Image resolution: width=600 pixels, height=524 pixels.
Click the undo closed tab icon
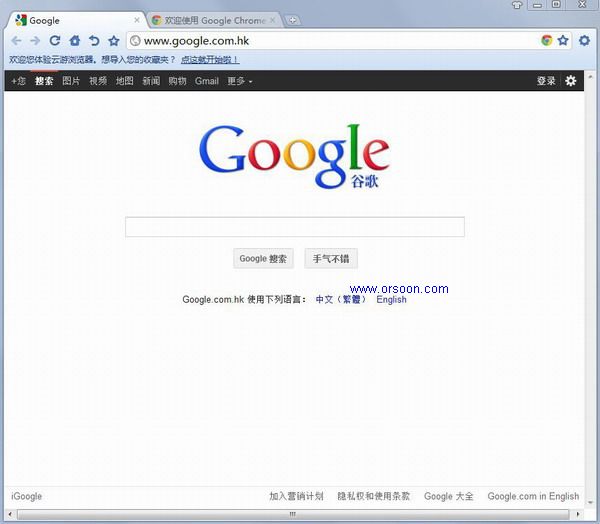(94, 41)
